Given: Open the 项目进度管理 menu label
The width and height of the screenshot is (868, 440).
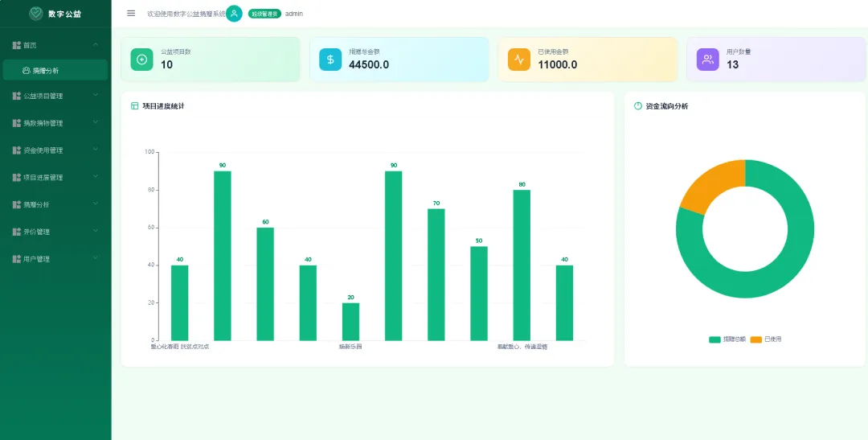Looking at the screenshot, I should click(43, 178).
